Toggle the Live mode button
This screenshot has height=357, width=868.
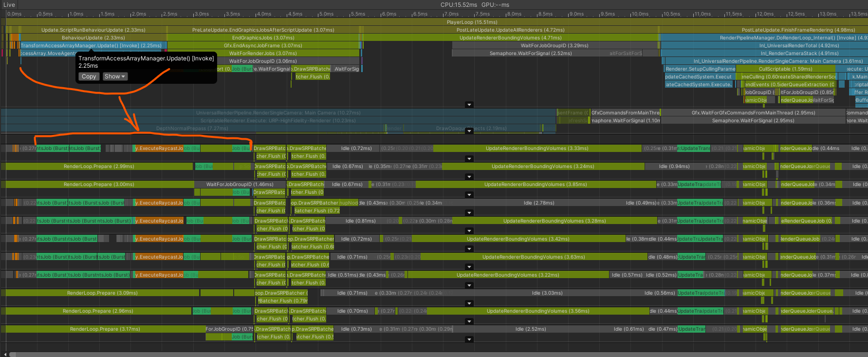point(9,5)
